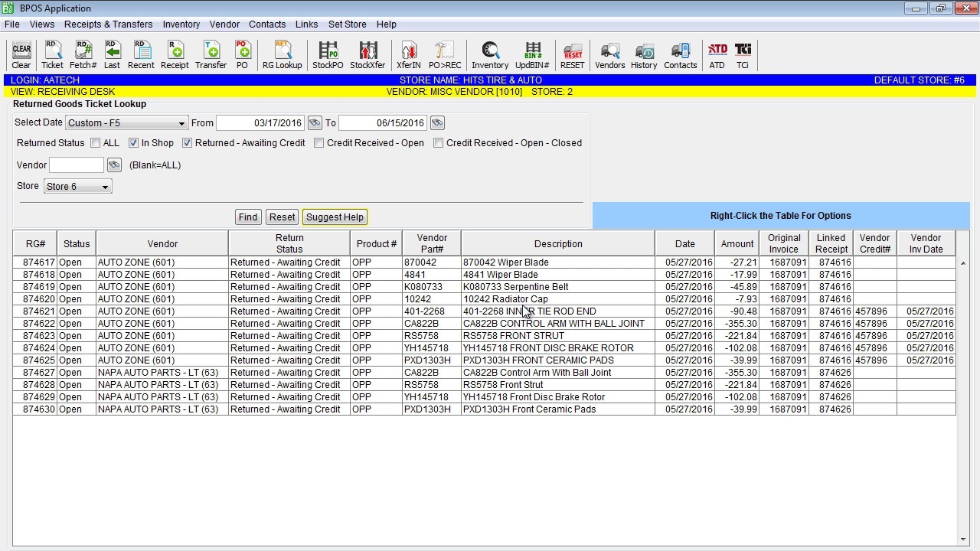Open the XferIN tool
This screenshot has height=551, width=980.
409,55
